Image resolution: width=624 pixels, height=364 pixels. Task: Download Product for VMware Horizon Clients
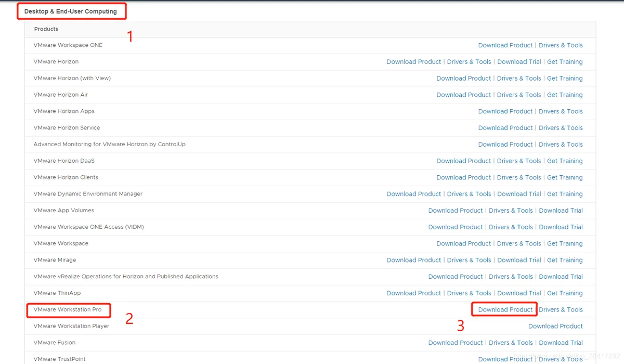coord(464,177)
